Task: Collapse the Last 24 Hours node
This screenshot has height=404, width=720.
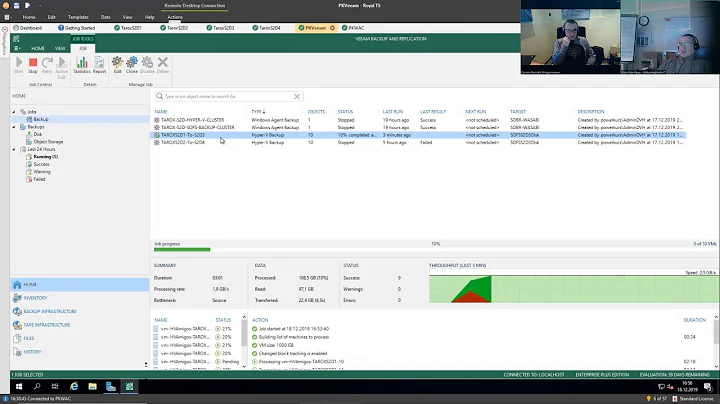Action: pyautogui.click(x=14, y=149)
